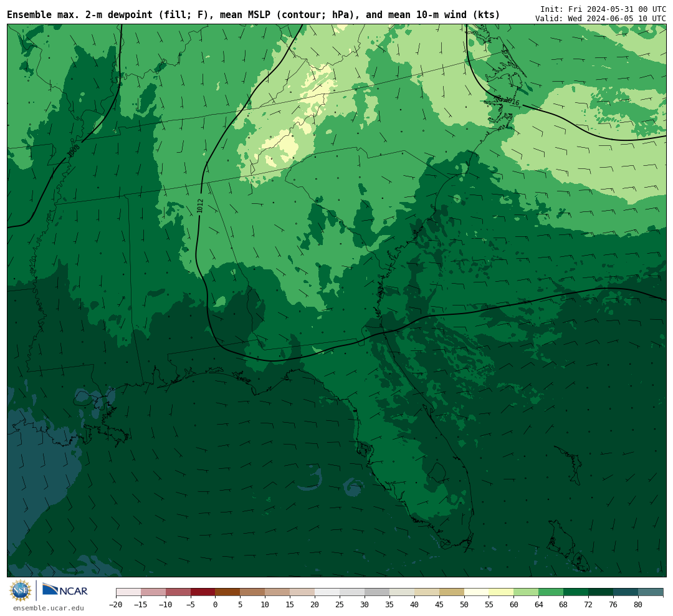This screenshot has width=673, height=616.
Task: Click the dark teal 80 colorbar swatch
Action: (651, 592)
